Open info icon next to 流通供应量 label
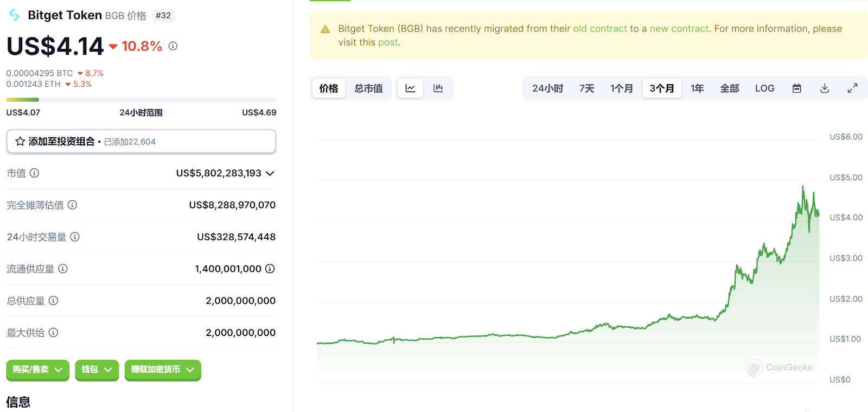The image size is (868, 412). coord(63,269)
